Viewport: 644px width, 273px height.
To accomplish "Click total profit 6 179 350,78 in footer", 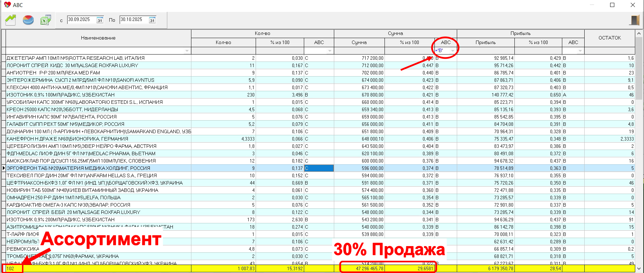I will point(486,268).
